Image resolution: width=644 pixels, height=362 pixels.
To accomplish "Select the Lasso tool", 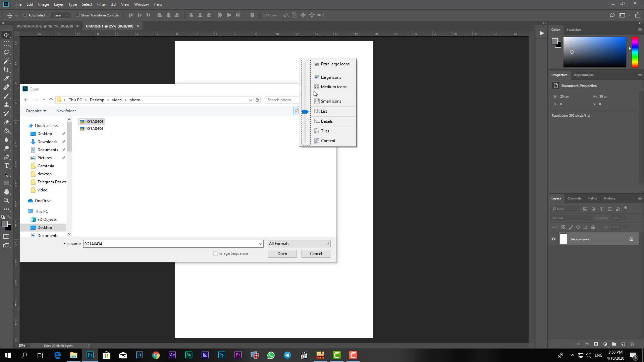I will click(x=6, y=52).
